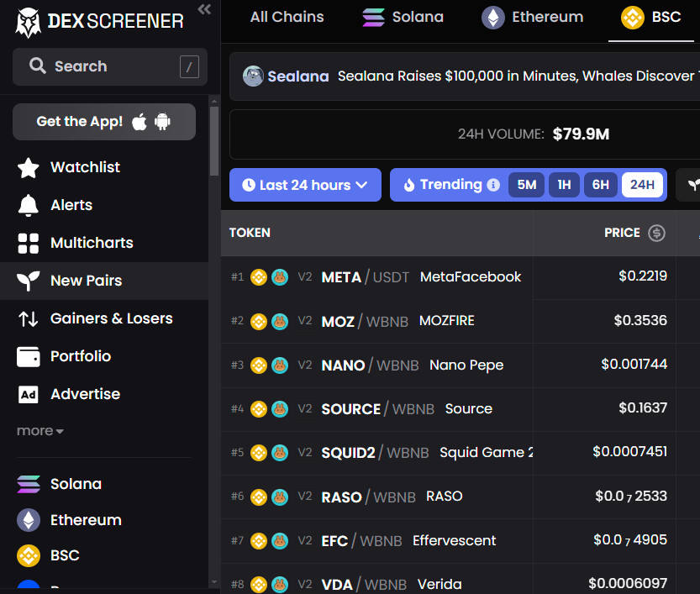Toggle trending timeframe to 24H

[x=642, y=185]
